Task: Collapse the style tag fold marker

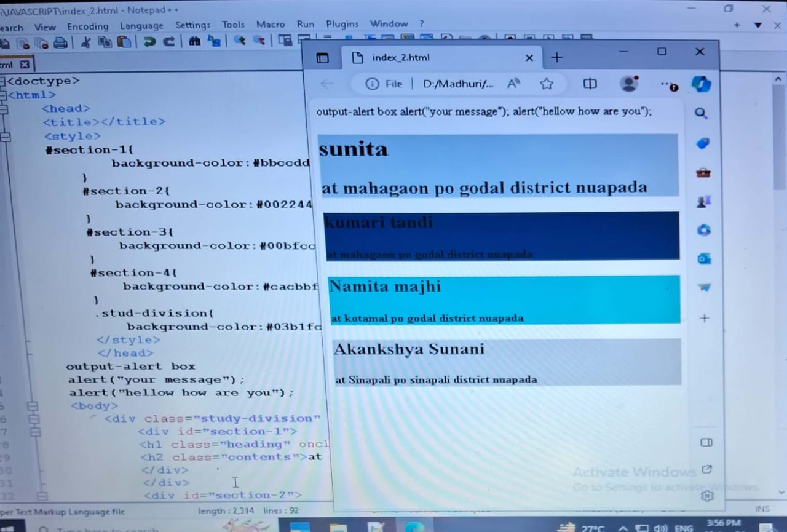Action: coord(5,137)
